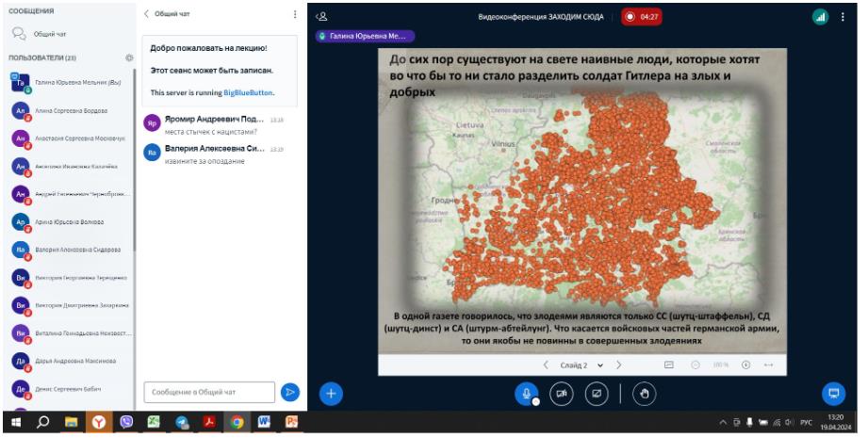Viewport: 868px width, 438px height.
Task: Share webcam using the camera button
Action: coord(562,394)
